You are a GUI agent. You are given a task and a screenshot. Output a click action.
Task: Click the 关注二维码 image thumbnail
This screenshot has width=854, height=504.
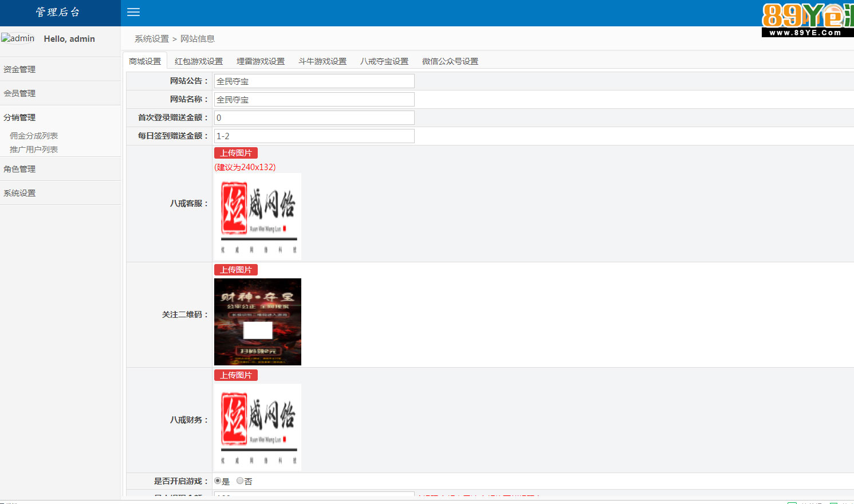pyautogui.click(x=258, y=322)
